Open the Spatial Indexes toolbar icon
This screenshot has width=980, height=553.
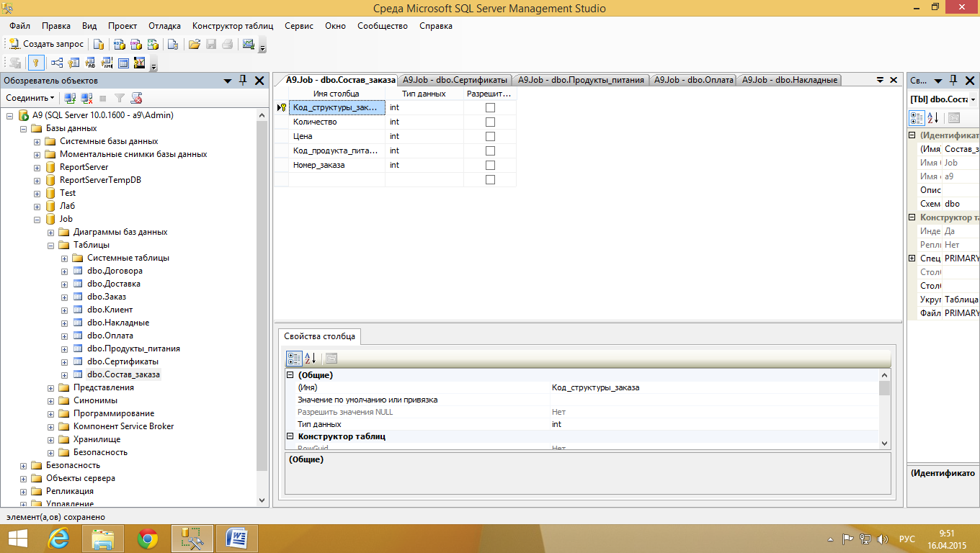click(x=139, y=63)
